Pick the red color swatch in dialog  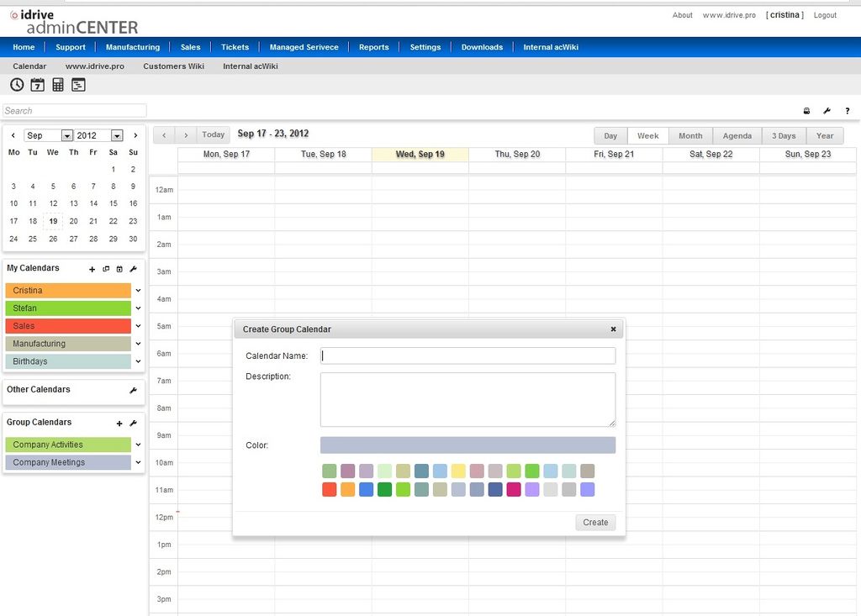(x=330, y=489)
